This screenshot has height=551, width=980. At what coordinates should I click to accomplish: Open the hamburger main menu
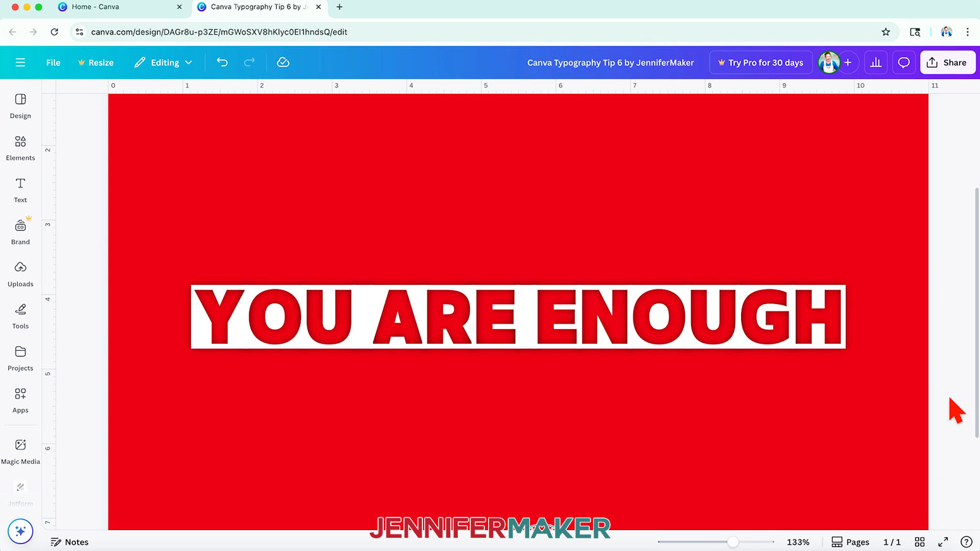click(20, 63)
